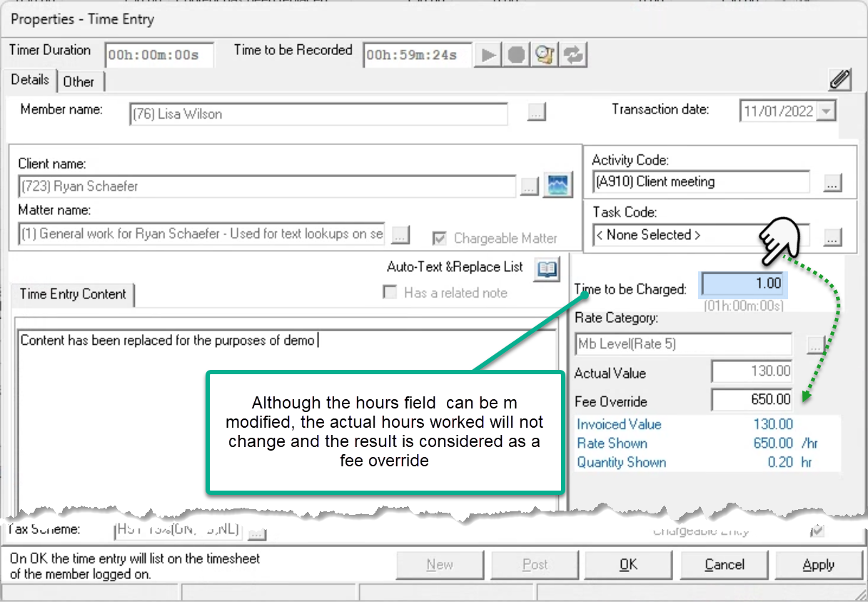Stop the timer with the stop button

517,56
